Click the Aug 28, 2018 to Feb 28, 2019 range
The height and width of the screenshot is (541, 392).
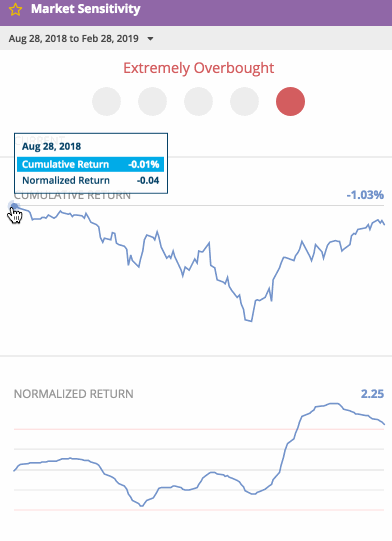click(x=74, y=38)
